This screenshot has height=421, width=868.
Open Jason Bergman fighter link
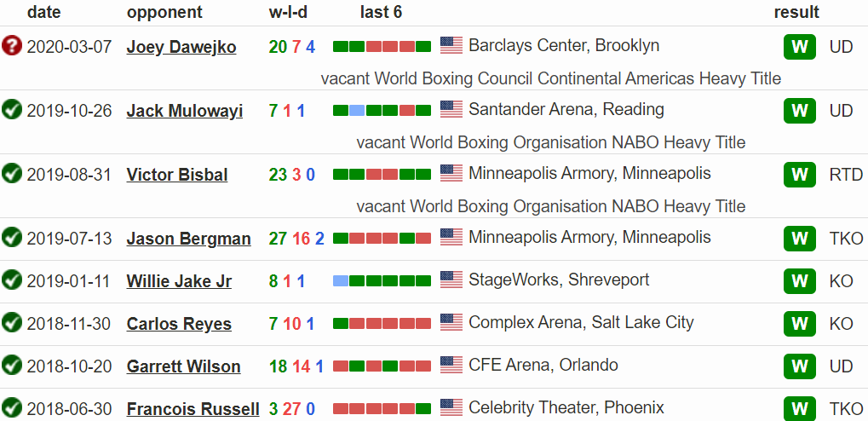pos(188,239)
